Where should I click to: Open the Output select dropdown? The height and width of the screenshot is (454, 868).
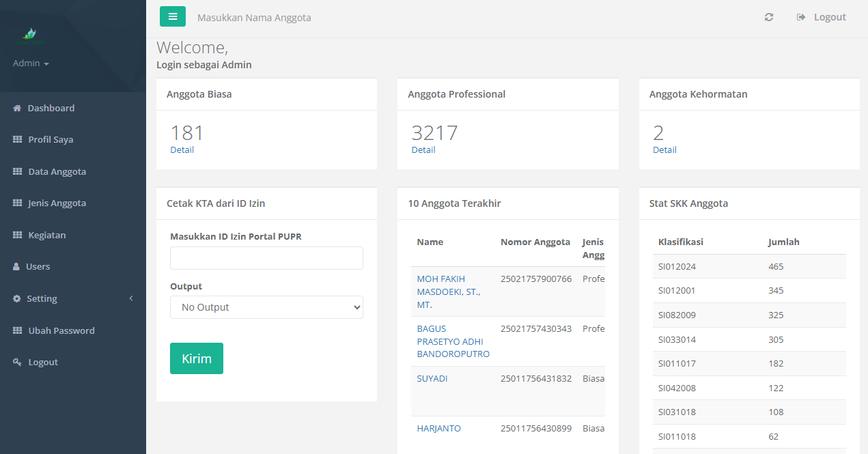[266, 307]
